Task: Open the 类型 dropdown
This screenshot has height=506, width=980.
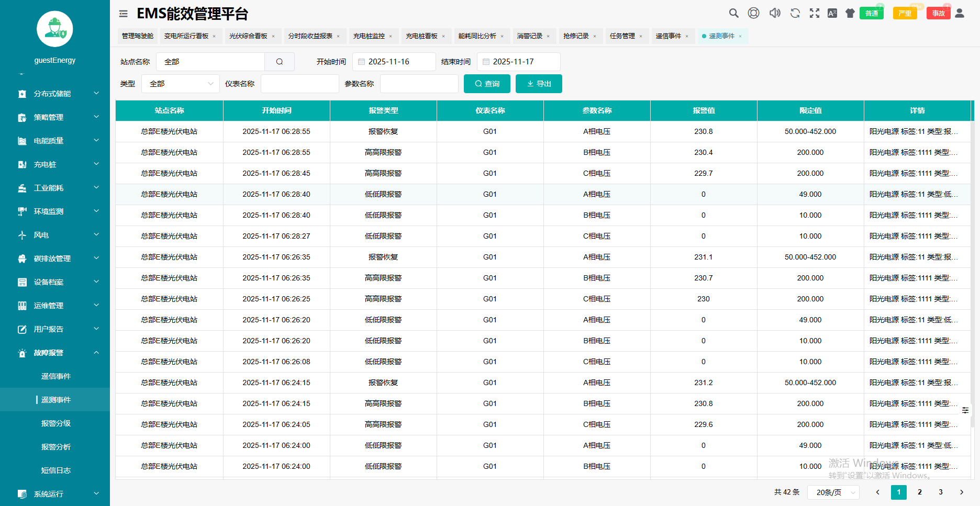Action: 180,84
